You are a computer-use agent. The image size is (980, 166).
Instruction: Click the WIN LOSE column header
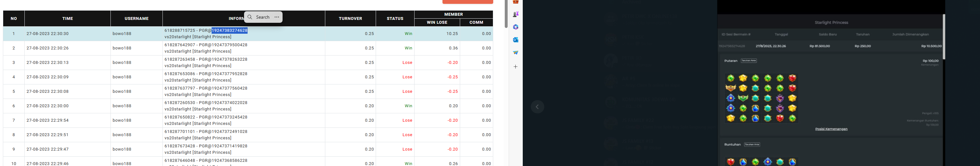pyautogui.click(x=437, y=22)
